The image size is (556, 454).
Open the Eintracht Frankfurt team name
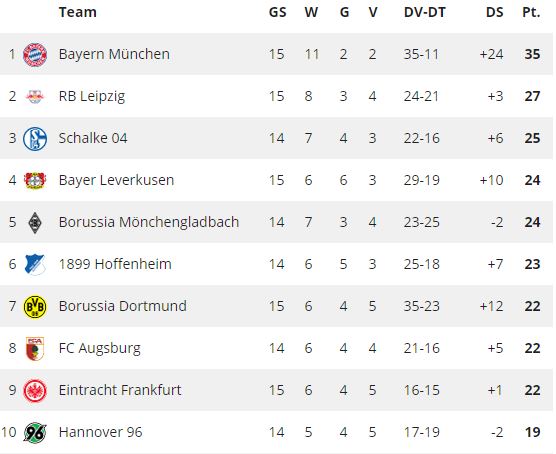pos(120,390)
